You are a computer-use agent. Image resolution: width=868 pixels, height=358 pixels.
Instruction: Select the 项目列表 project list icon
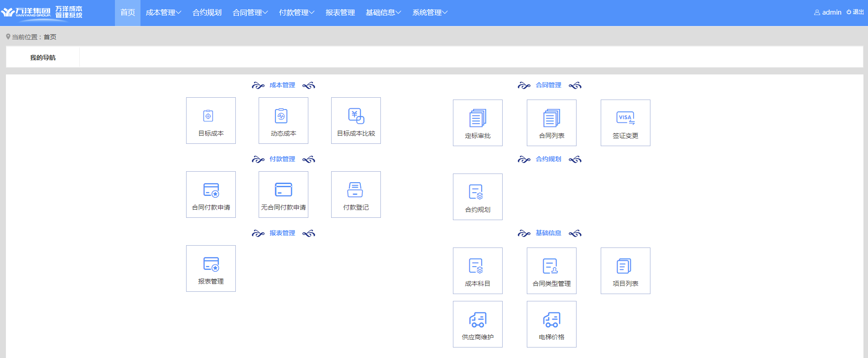pos(625,266)
